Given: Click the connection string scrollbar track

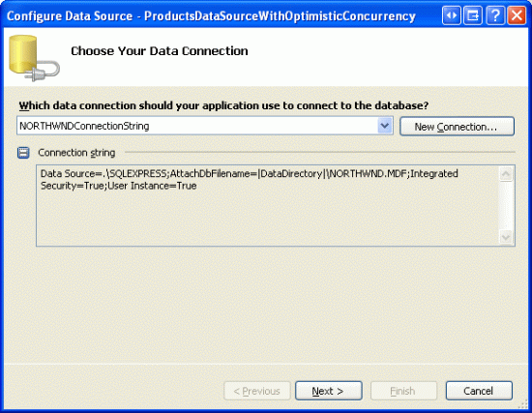Looking at the screenshot, I should point(506,206).
